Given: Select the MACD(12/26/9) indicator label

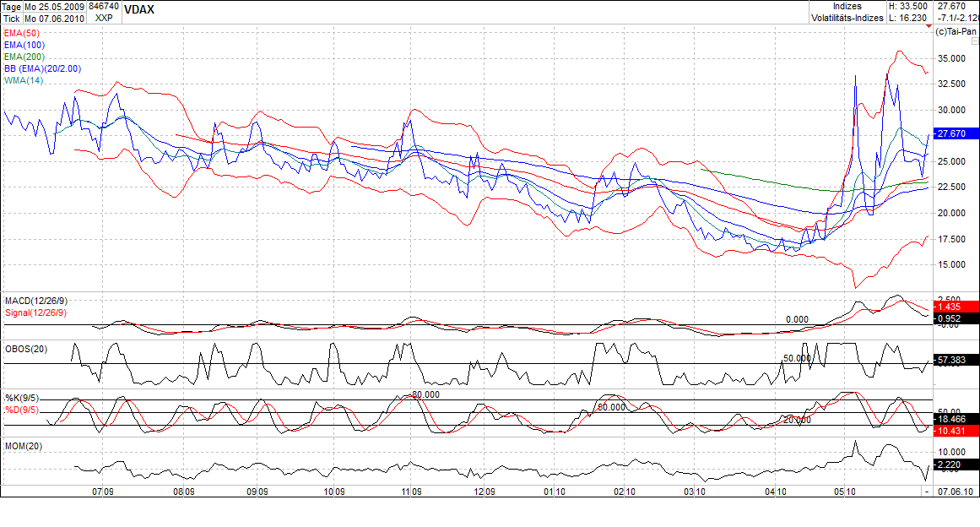Looking at the screenshot, I should (35, 302).
